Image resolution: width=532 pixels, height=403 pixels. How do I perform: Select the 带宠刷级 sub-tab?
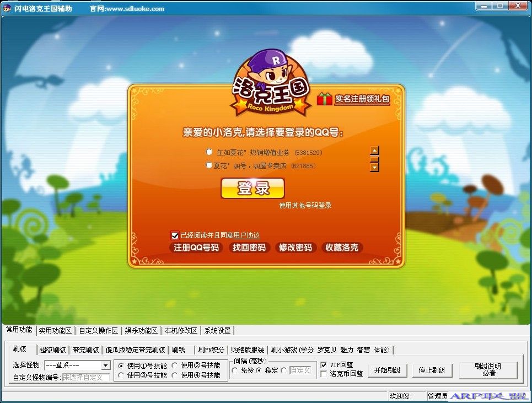[x=85, y=350]
